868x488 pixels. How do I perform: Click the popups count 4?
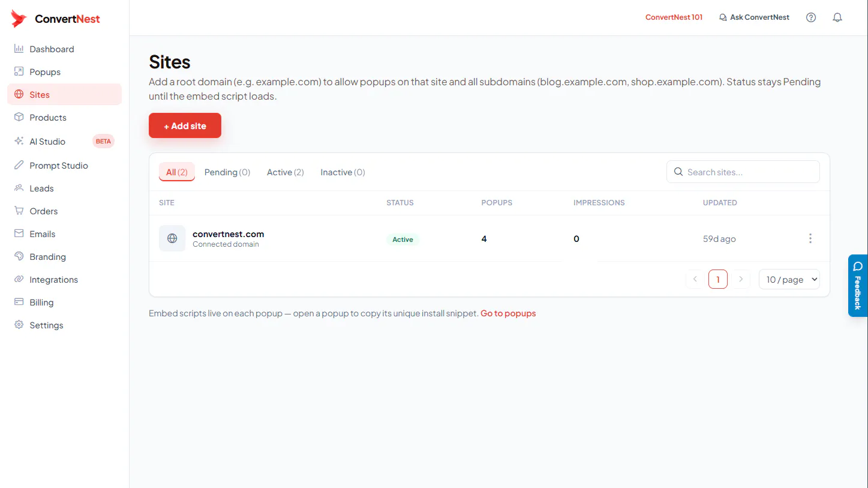click(484, 239)
